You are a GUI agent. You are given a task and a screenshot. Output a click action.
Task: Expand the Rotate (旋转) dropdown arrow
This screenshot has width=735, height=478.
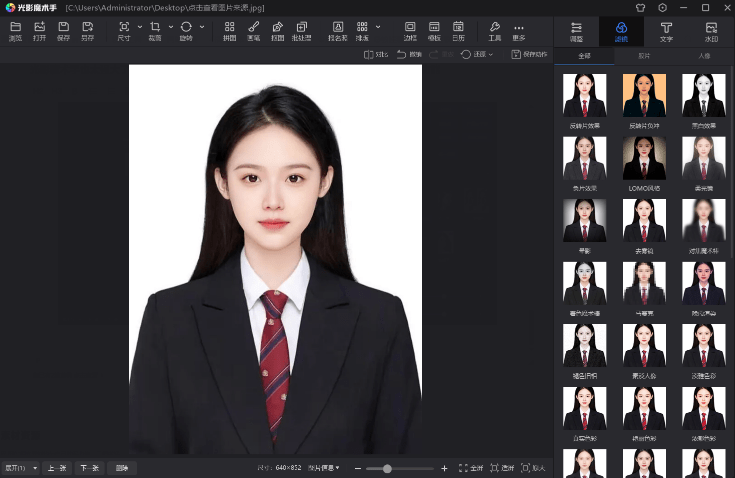point(201,27)
